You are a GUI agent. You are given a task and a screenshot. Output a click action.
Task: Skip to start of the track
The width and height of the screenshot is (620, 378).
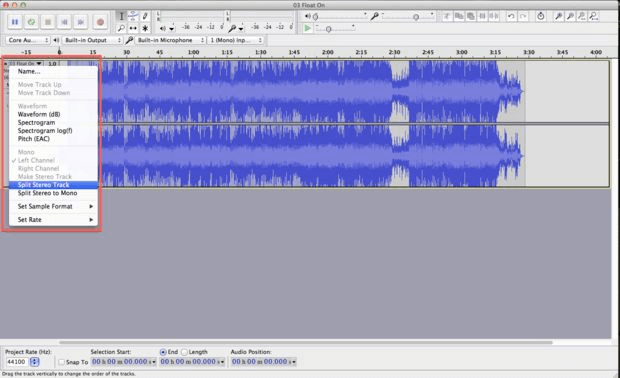click(x=64, y=22)
